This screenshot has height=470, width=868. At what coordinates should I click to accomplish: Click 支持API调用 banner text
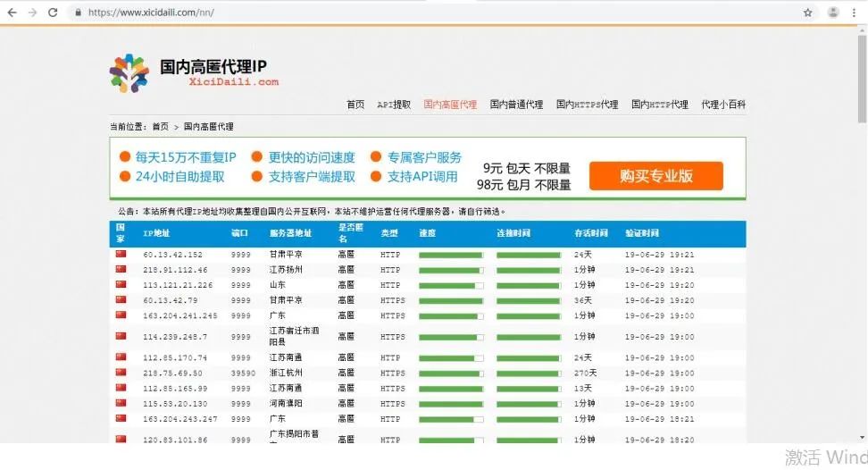point(422,177)
